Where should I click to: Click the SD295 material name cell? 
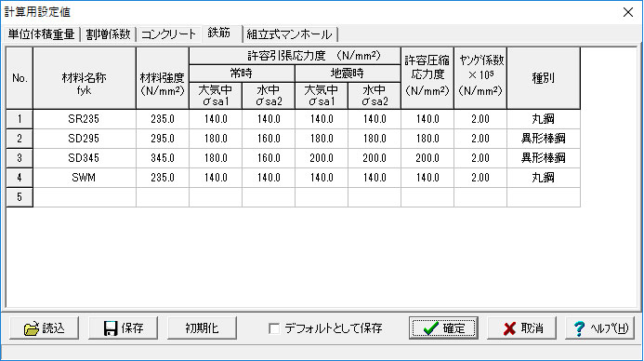(85, 139)
